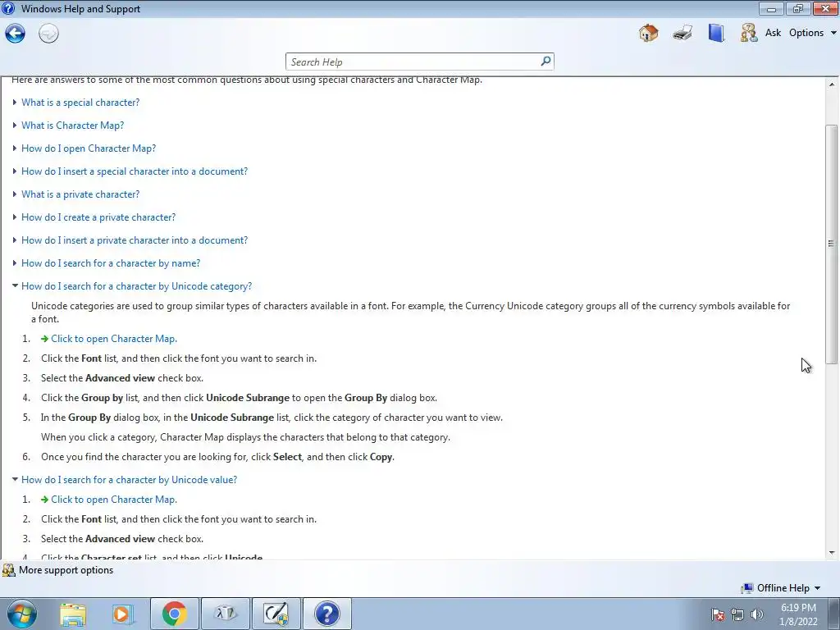Click Character Map link in Unicode category steps
The height and width of the screenshot is (630, 840).
(x=113, y=339)
